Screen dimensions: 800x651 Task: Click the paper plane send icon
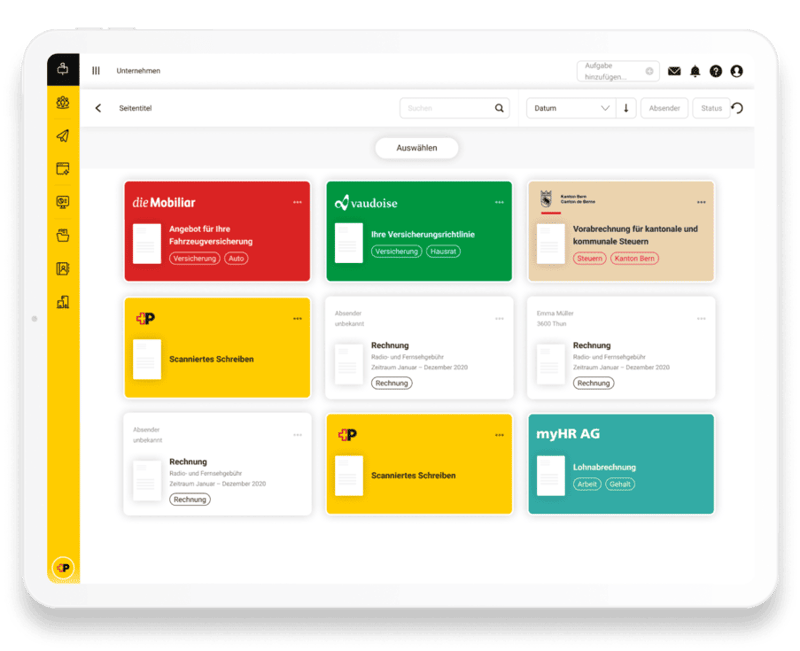click(62, 136)
